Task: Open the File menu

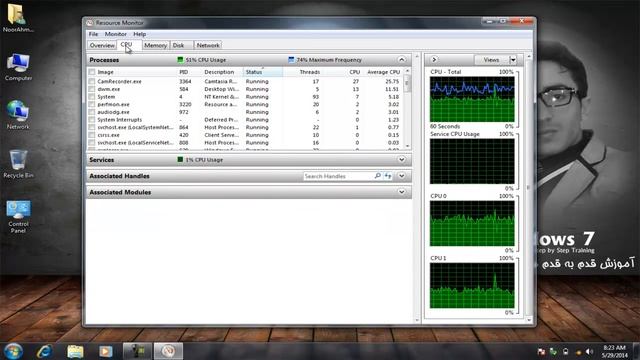Action: pos(93,34)
